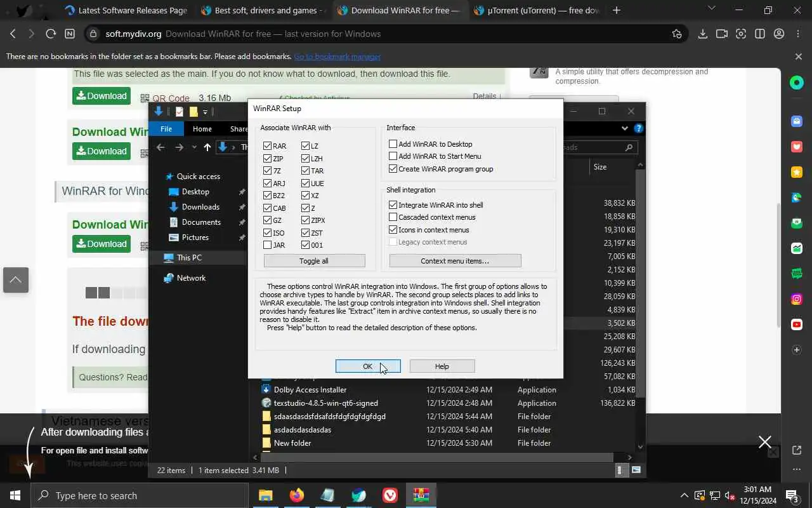Click the Explorer Properties quick access toolbar icon
This screenshot has width=812, height=508.
[x=180, y=112]
